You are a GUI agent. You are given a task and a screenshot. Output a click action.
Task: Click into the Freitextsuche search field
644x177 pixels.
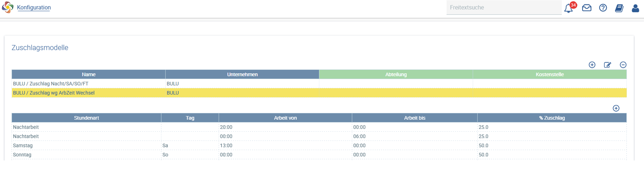click(x=504, y=7)
